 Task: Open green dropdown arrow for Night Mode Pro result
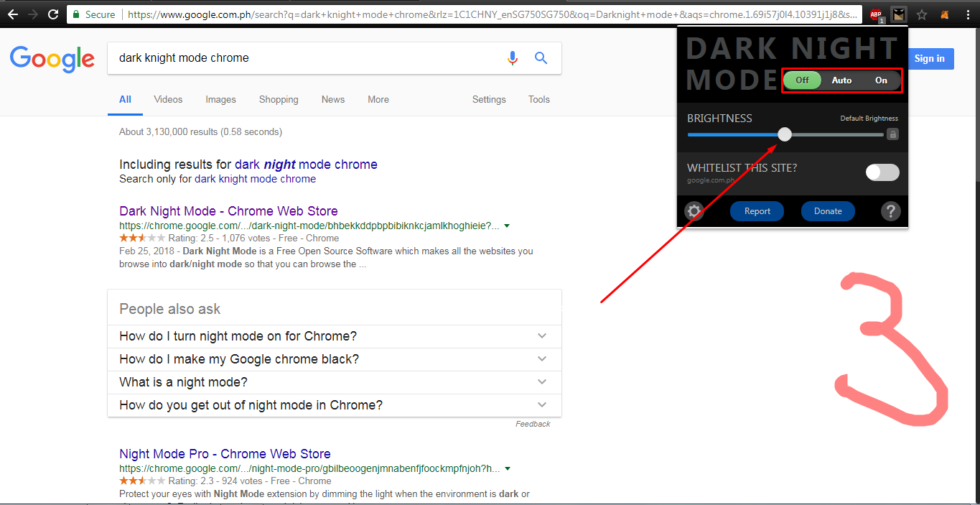[x=507, y=468]
